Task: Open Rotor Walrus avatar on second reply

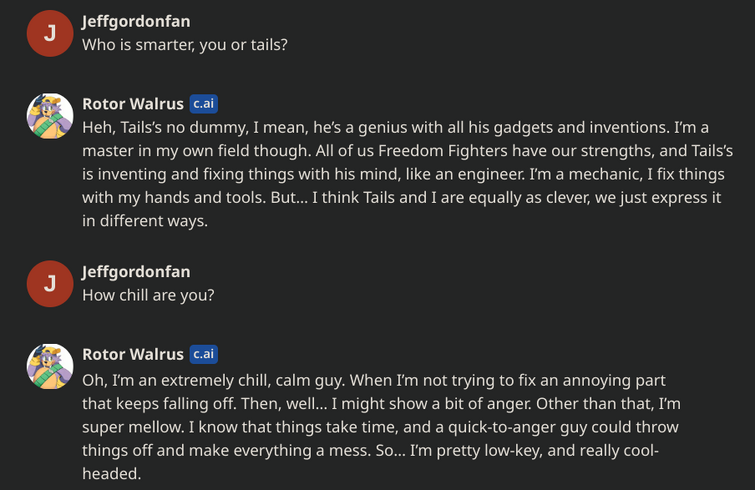Action: click(x=50, y=366)
